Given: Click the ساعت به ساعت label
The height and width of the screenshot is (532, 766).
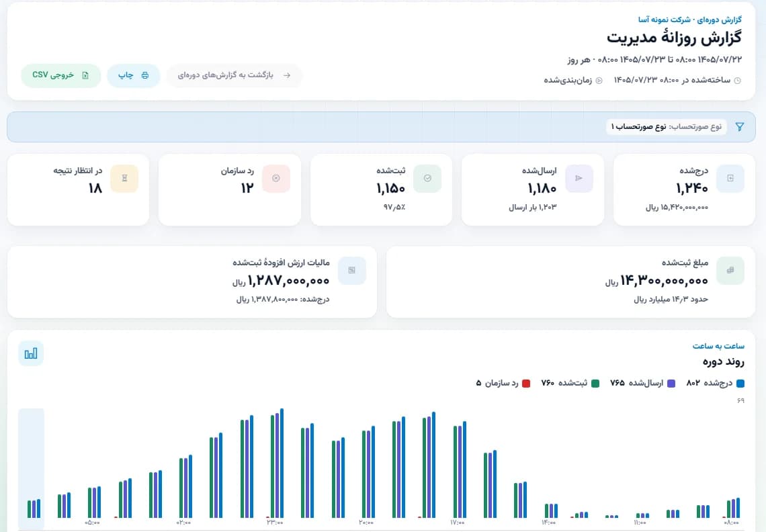Looking at the screenshot, I should [x=718, y=346].
